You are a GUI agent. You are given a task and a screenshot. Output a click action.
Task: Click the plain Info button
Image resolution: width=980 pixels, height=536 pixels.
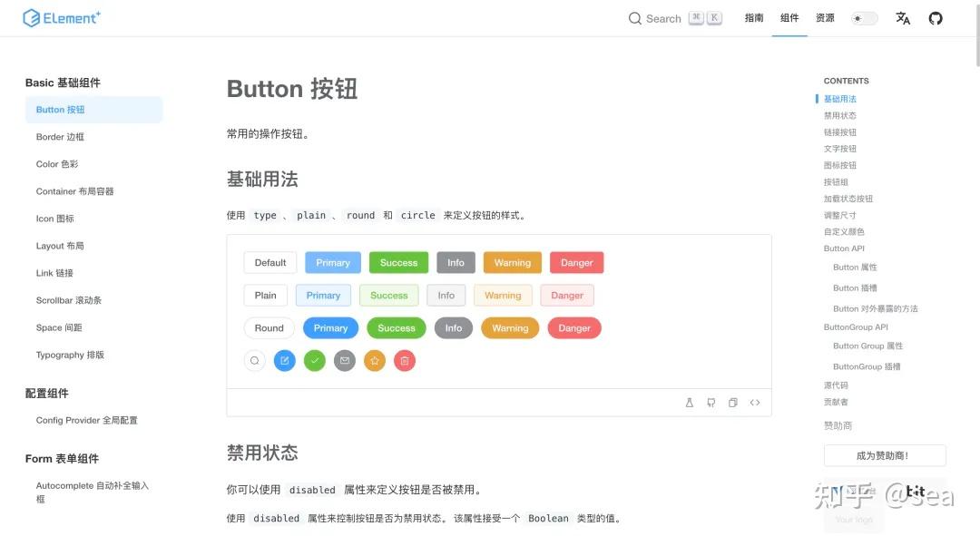click(x=446, y=296)
